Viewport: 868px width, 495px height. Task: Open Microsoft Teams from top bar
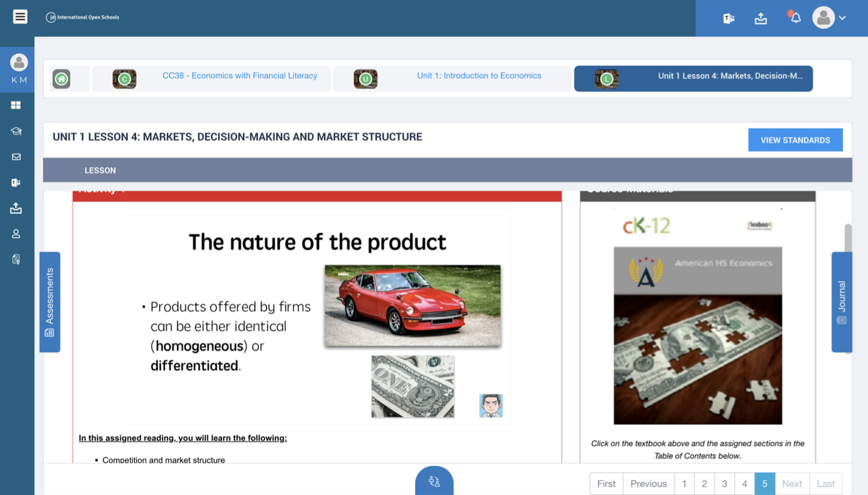728,18
